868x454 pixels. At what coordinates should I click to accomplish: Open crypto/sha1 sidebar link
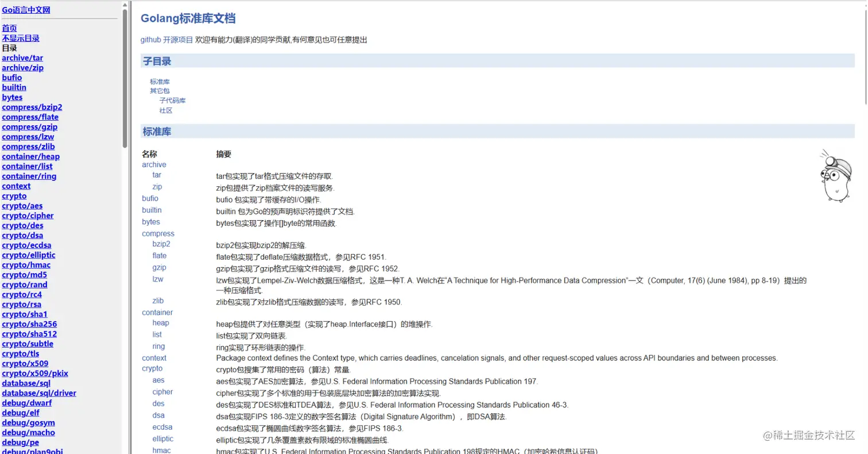[25, 314]
